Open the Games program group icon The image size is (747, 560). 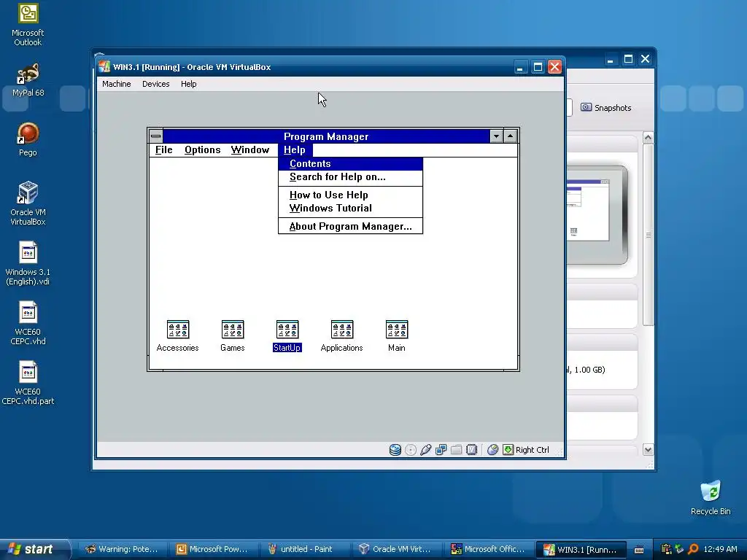pos(233,330)
